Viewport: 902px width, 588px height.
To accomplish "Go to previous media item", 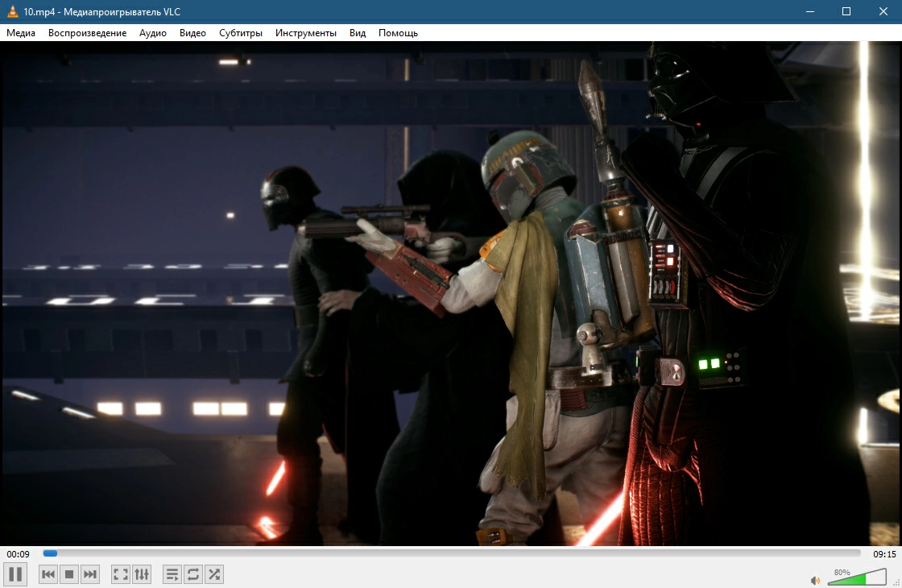I will point(49,574).
